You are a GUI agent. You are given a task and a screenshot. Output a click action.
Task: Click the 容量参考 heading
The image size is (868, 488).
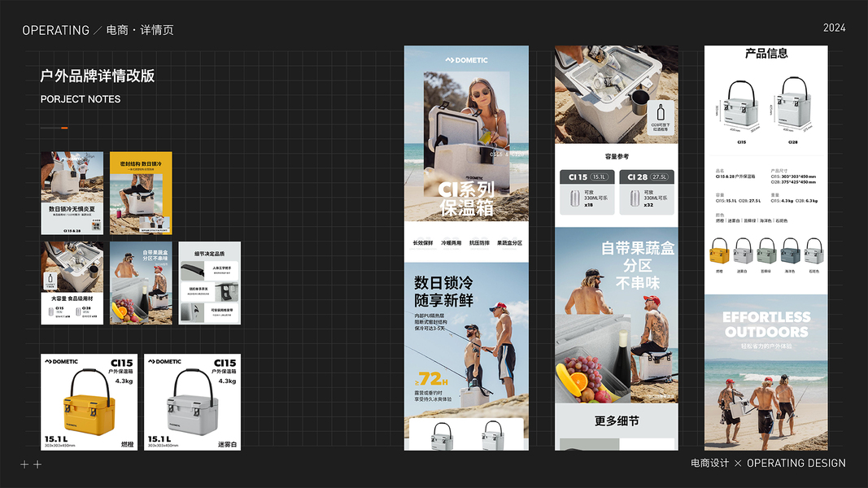click(x=616, y=157)
